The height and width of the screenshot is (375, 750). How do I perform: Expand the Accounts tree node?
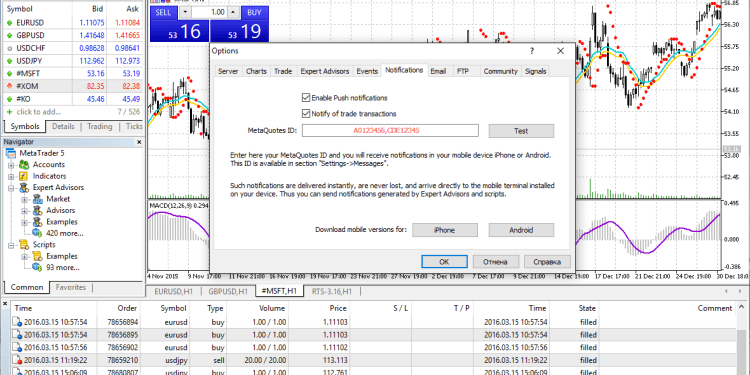11,165
